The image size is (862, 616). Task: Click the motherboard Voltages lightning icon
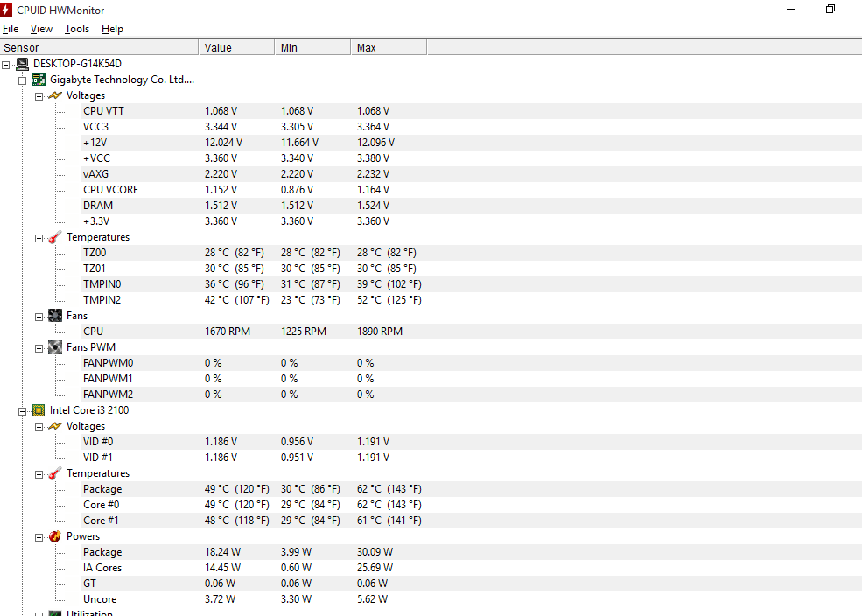click(55, 95)
